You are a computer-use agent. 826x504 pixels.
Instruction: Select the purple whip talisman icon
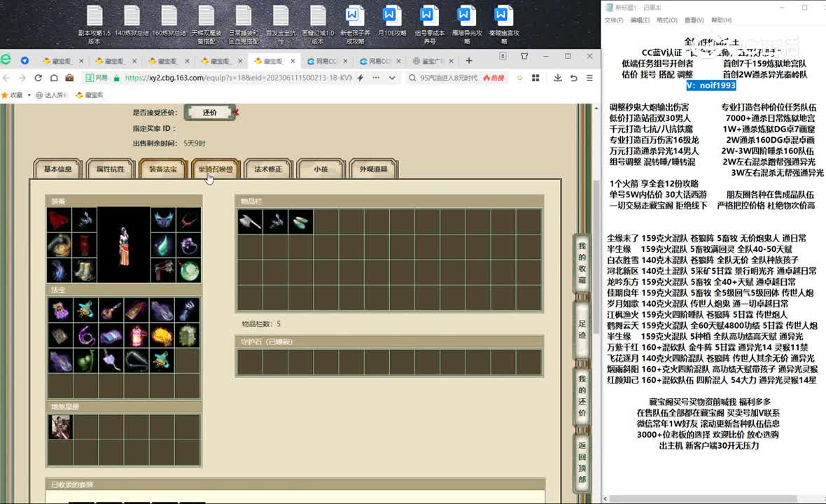click(x=85, y=336)
